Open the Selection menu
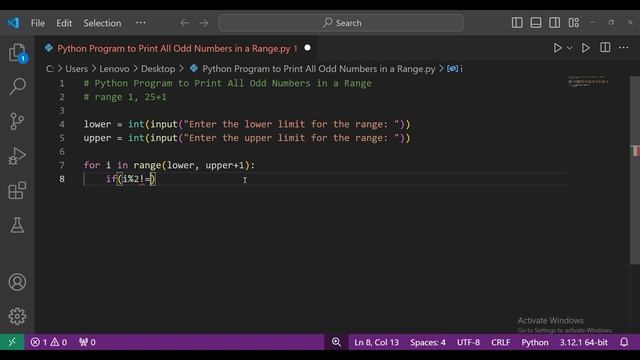This screenshot has width=640, height=360. click(x=102, y=23)
